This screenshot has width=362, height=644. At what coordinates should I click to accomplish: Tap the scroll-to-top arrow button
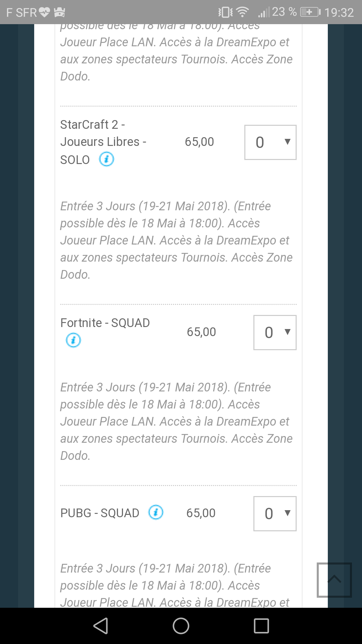(x=334, y=580)
